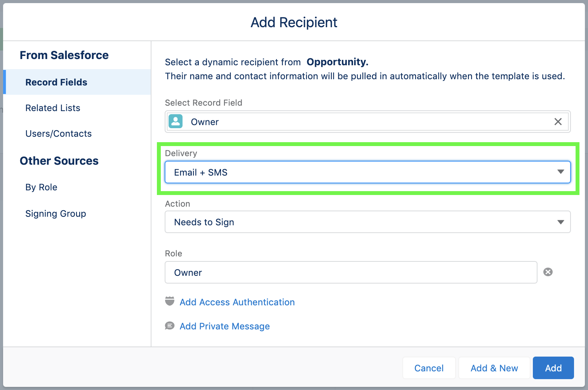588x390 pixels.
Task: Confirm with the blue Add button
Action: click(553, 368)
